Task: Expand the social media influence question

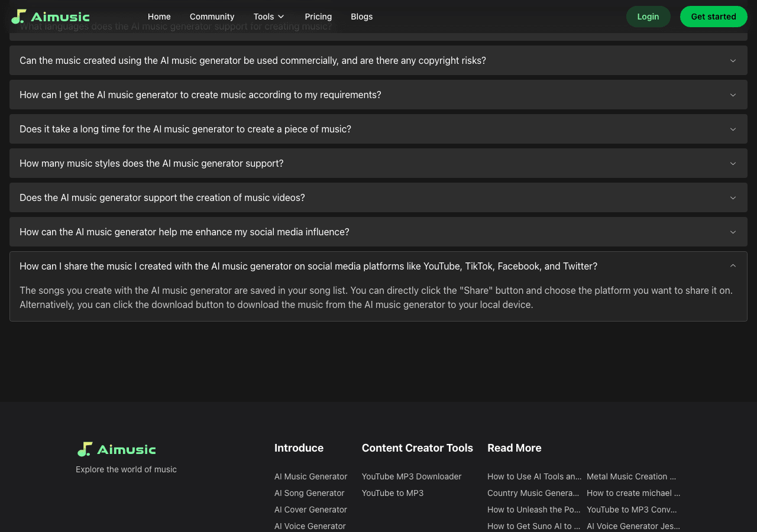Action: pyautogui.click(x=378, y=232)
